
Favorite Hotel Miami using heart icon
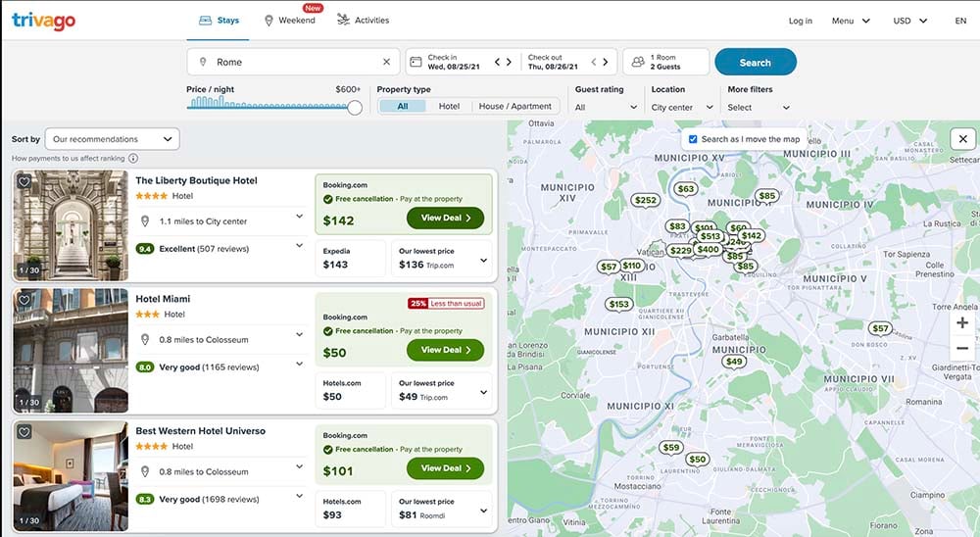24,300
